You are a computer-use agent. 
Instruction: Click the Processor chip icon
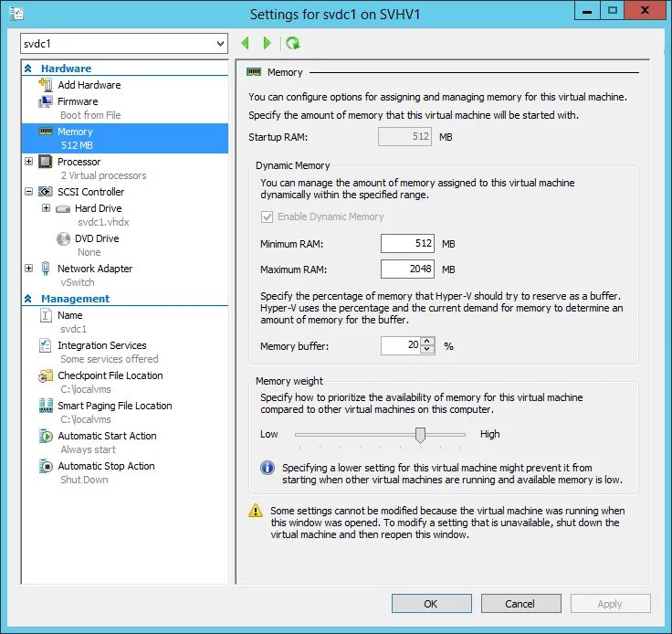pyautogui.click(x=46, y=162)
